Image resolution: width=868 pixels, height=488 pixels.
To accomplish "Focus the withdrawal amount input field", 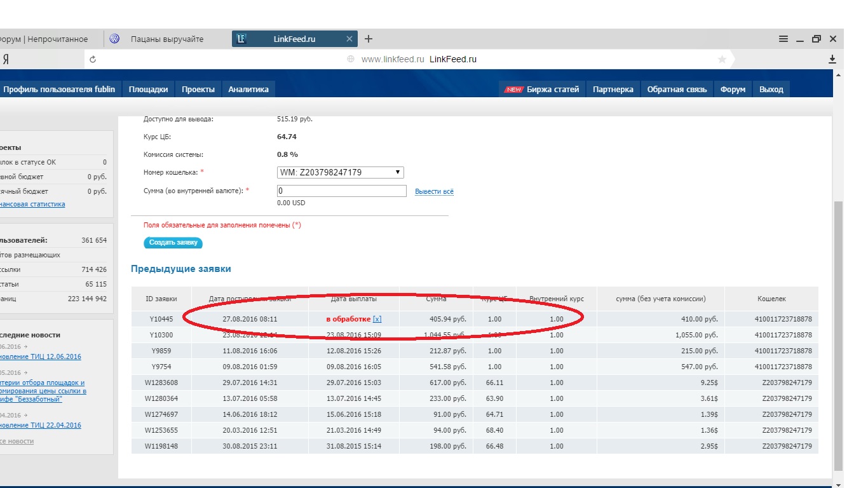I will point(342,191).
